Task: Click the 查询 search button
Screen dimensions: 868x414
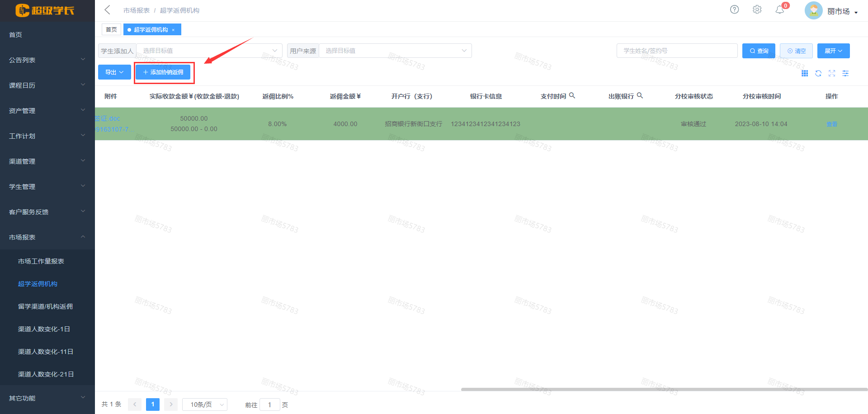Action: pyautogui.click(x=759, y=51)
